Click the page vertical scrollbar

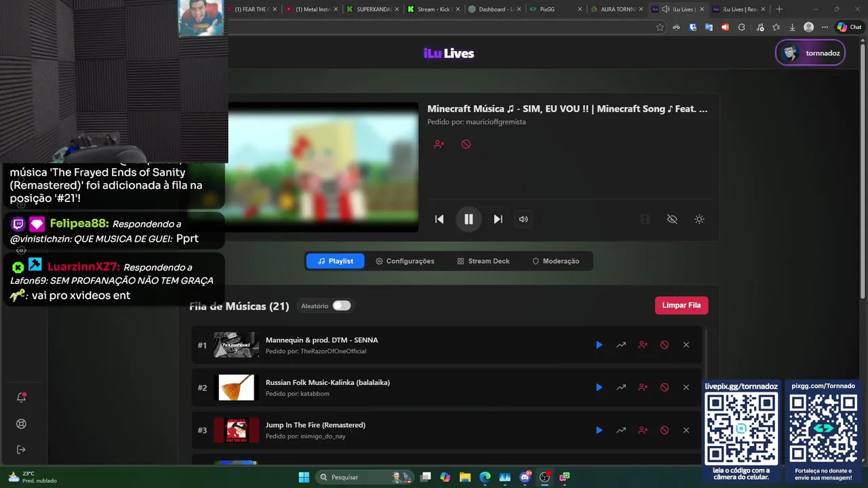863,169
